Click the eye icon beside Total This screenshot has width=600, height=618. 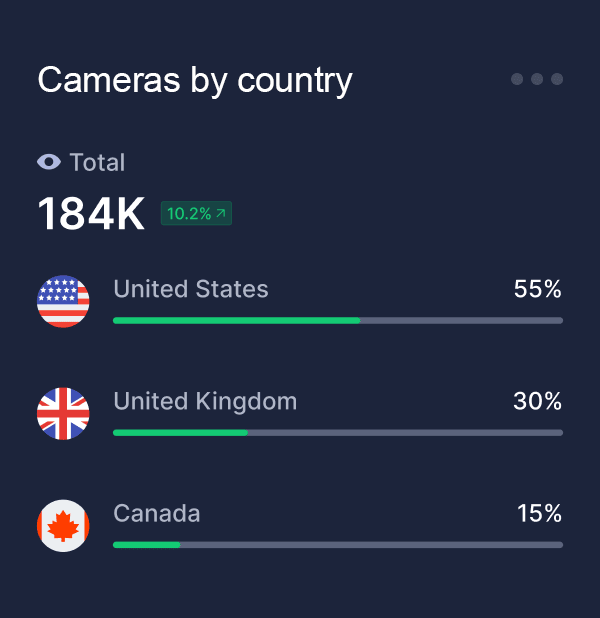[49, 162]
